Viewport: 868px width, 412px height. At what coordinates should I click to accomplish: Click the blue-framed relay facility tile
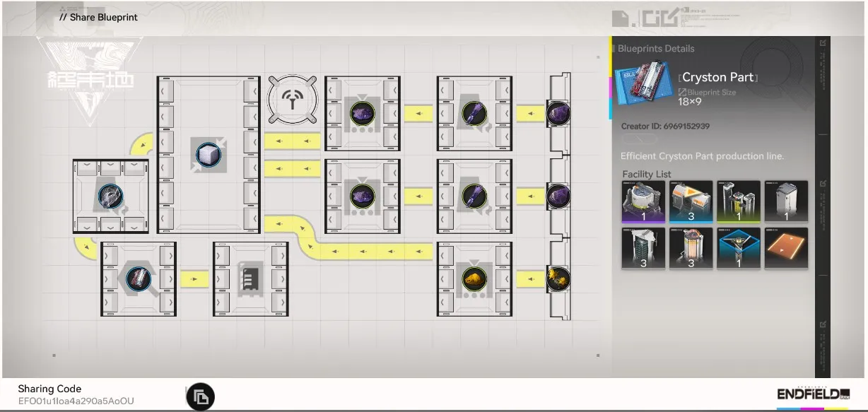click(x=739, y=248)
